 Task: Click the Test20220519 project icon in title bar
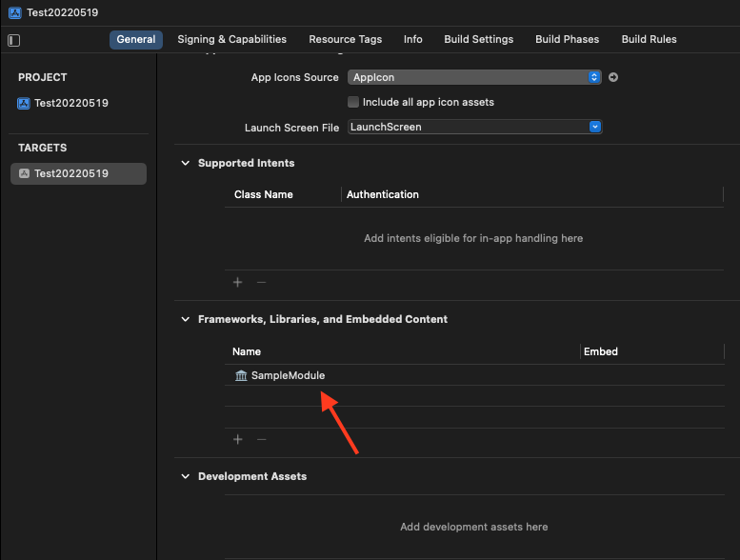point(15,12)
